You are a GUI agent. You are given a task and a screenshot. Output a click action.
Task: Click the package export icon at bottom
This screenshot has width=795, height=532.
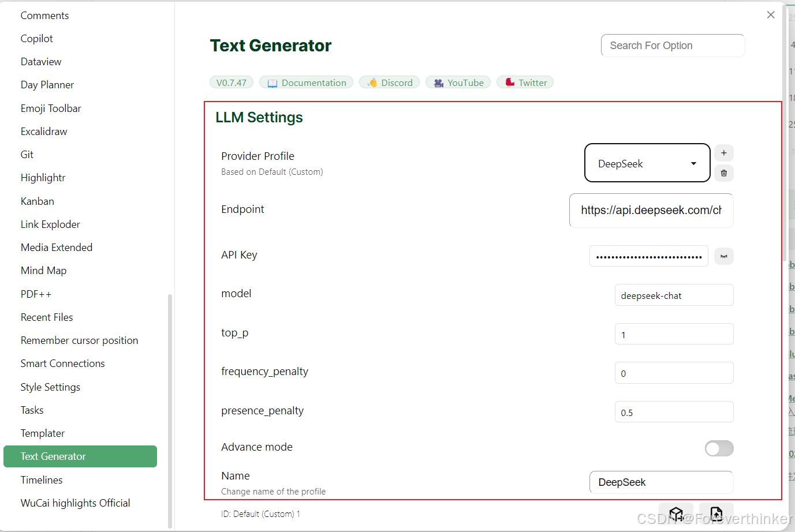(x=676, y=513)
